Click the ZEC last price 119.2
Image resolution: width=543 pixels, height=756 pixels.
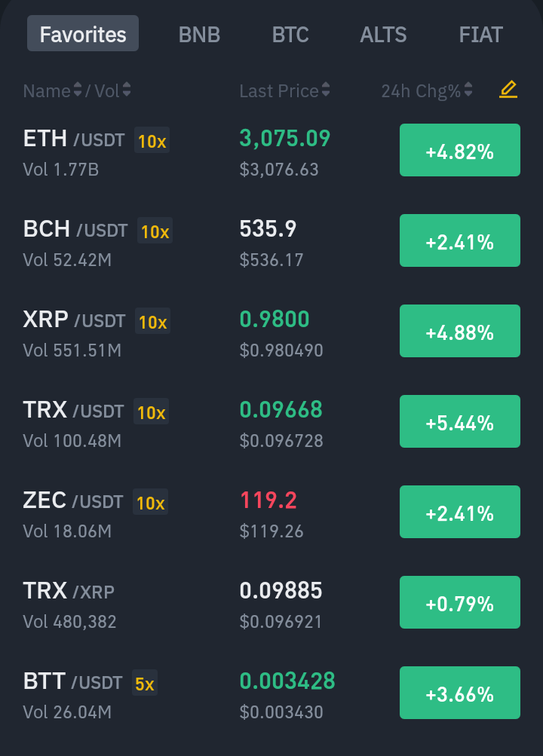(x=268, y=500)
